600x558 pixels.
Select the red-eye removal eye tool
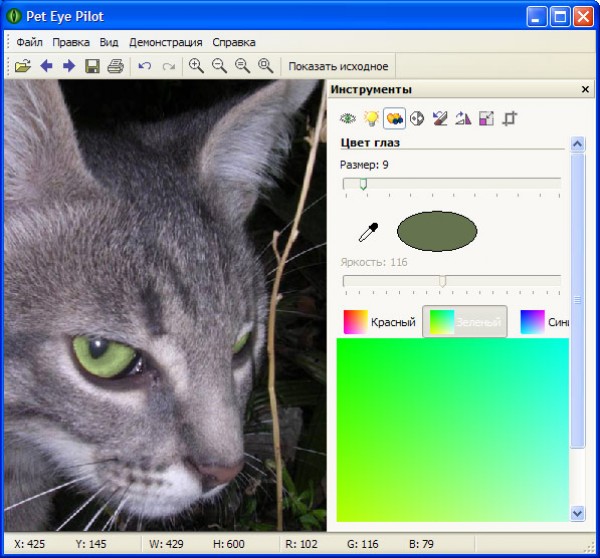348,118
